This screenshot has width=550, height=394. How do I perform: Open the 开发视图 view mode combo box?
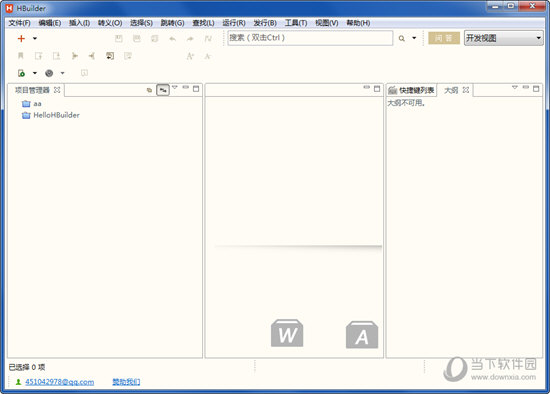pyautogui.click(x=504, y=38)
